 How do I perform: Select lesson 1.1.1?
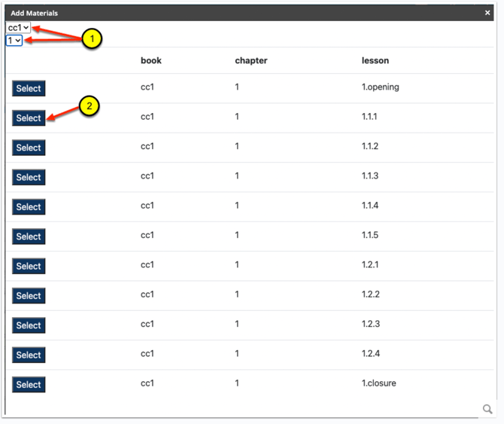point(29,117)
